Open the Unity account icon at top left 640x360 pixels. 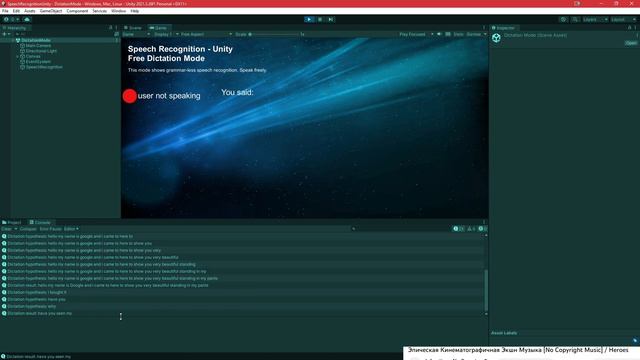click(6, 19)
